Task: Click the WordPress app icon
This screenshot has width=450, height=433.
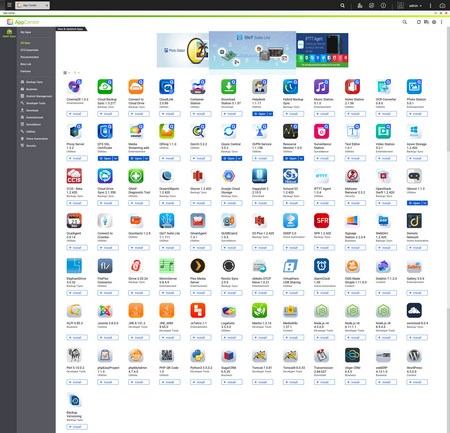Action: coord(414,355)
